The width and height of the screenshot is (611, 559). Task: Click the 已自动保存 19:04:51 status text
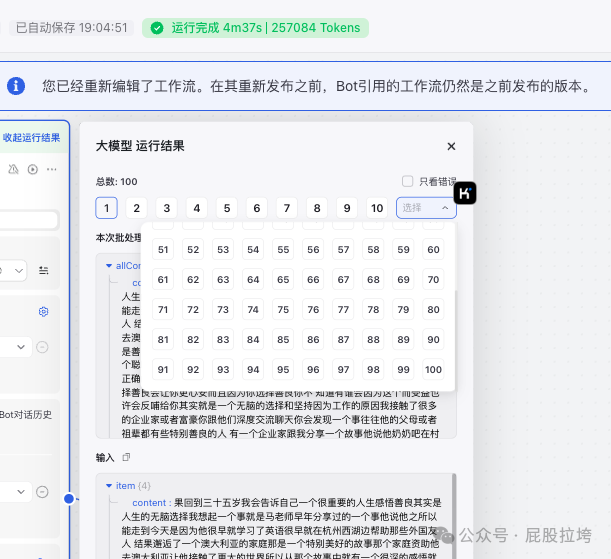pos(72,28)
